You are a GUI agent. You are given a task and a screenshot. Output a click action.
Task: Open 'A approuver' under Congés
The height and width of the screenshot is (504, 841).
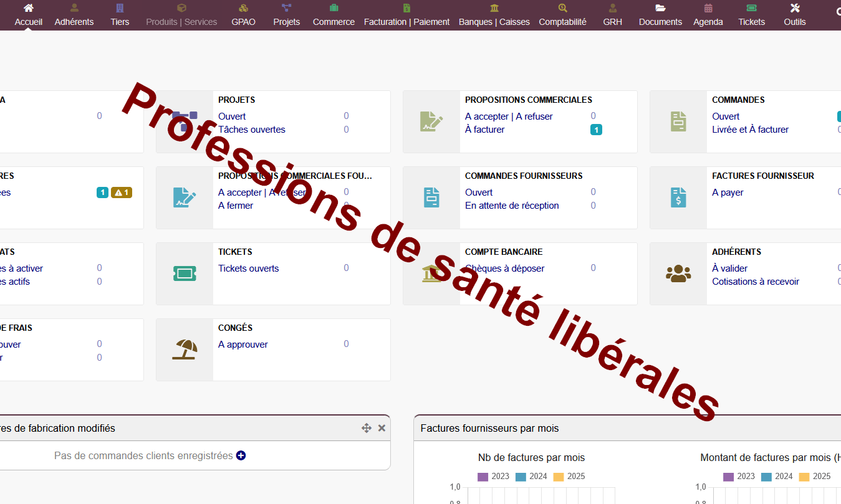click(243, 345)
